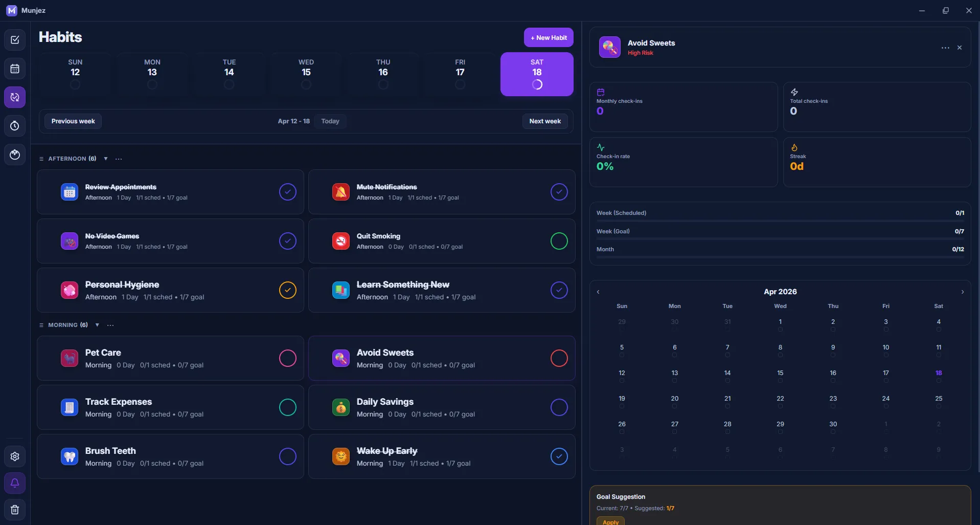Click Avoid Sweets detail panel icon

point(610,47)
